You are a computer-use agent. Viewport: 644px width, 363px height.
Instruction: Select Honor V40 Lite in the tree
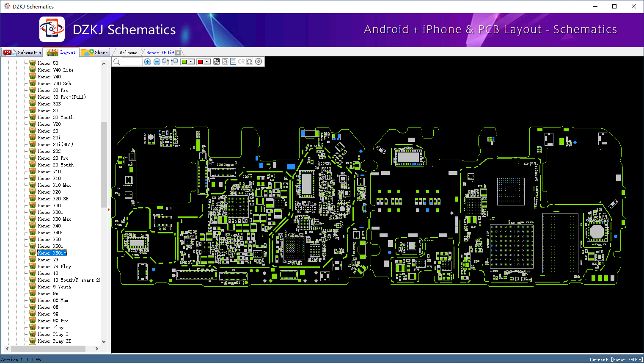click(55, 70)
